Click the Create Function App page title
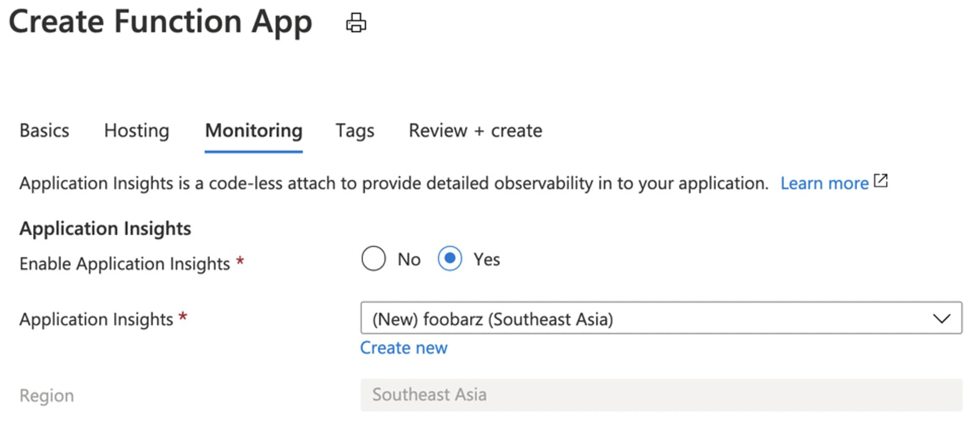Viewport: 980px width, 437px height. point(160,22)
